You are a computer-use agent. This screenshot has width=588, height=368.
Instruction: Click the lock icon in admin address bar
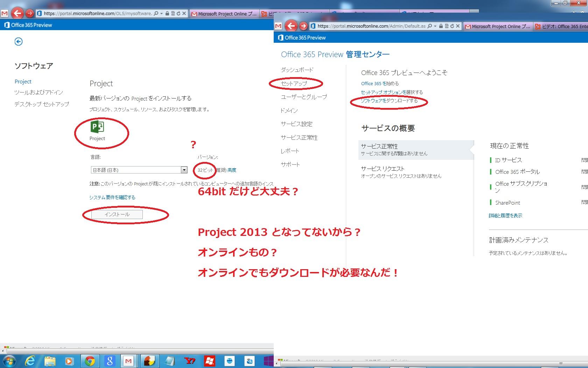[441, 26]
